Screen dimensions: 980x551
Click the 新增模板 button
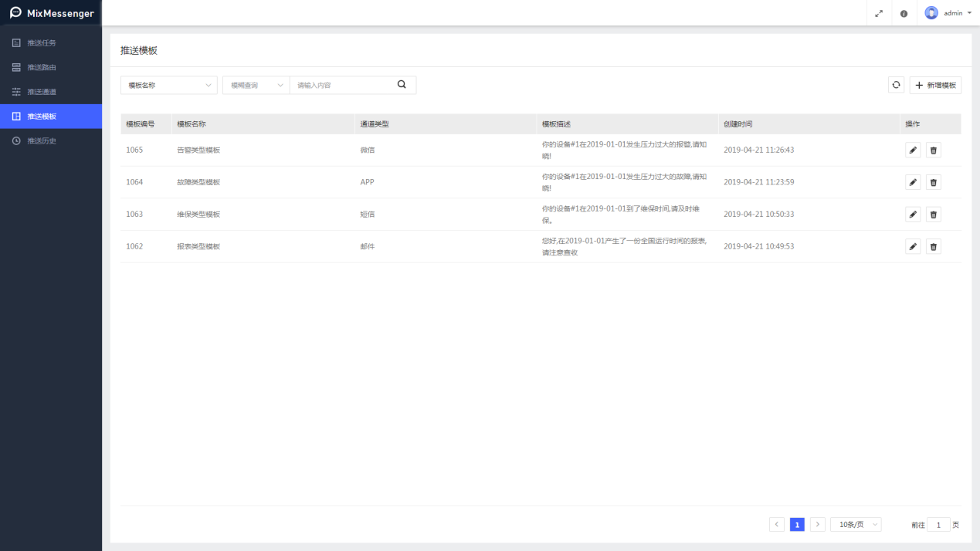coord(935,86)
